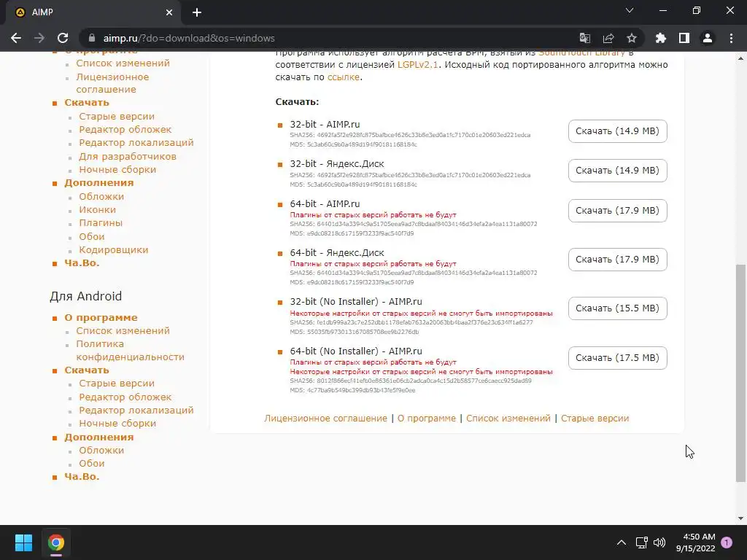The width and height of the screenshot is (747, 560).
Task: Open Windows section Скачать heading
Action: point(87,102)
